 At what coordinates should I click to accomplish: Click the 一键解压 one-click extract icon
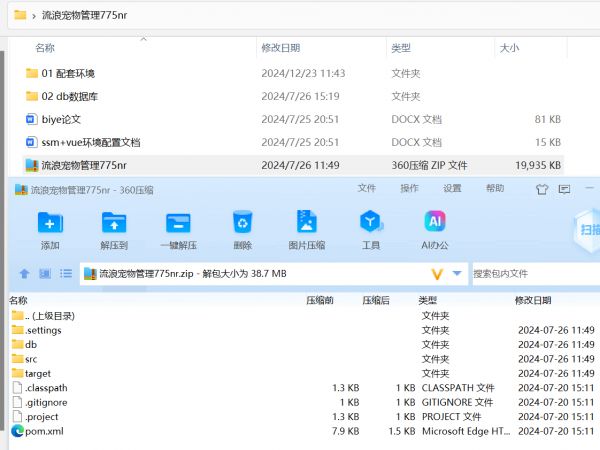178,222
